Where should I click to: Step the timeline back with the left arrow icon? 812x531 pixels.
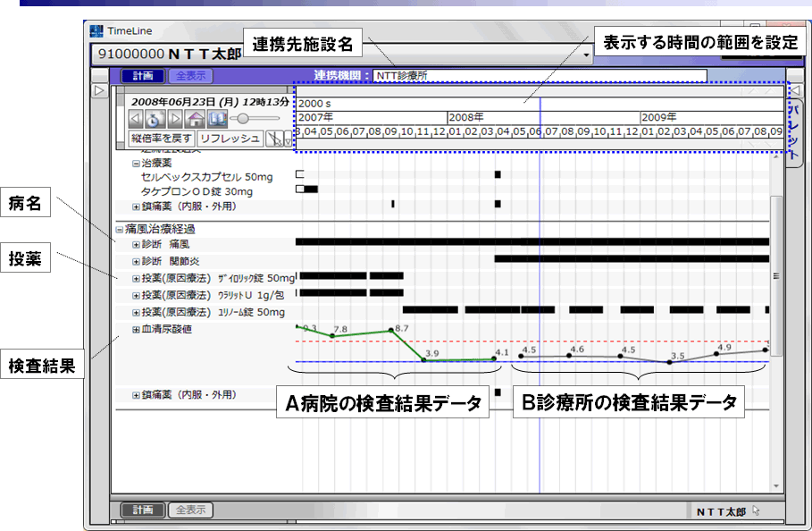coord(136,119)
